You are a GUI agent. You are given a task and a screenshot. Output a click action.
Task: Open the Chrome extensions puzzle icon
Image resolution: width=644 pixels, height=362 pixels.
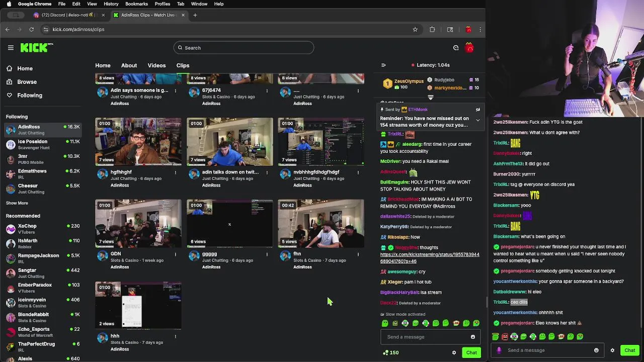tap(432, 29)
